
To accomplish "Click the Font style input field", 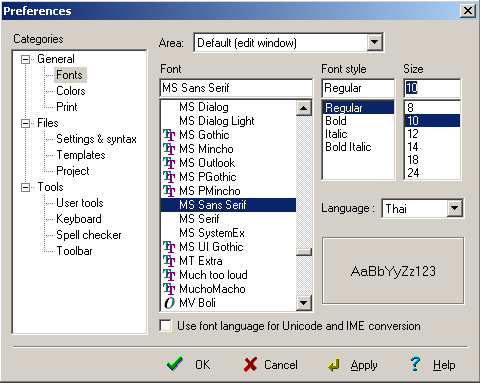I will [x=358, y=88].
